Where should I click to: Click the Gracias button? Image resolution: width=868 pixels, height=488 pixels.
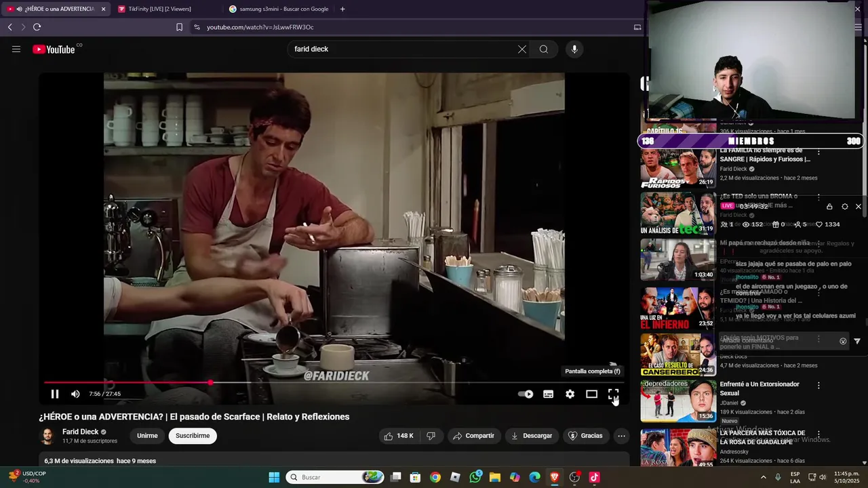(585, 436)
